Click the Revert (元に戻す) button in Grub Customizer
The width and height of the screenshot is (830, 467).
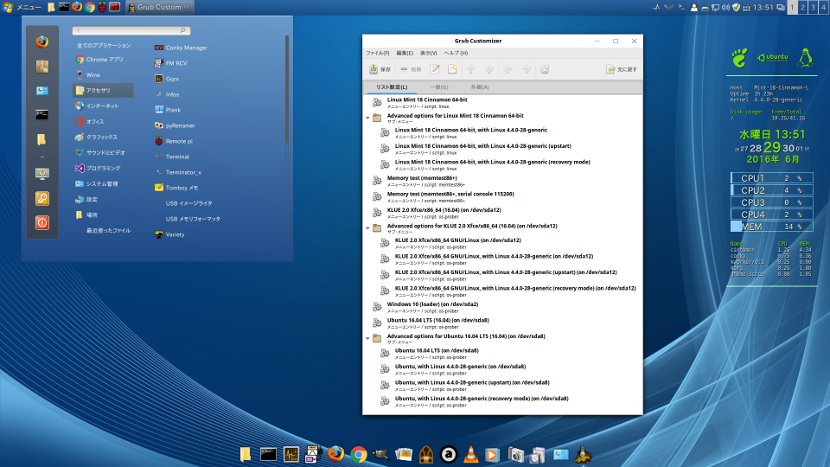(621, 69)
